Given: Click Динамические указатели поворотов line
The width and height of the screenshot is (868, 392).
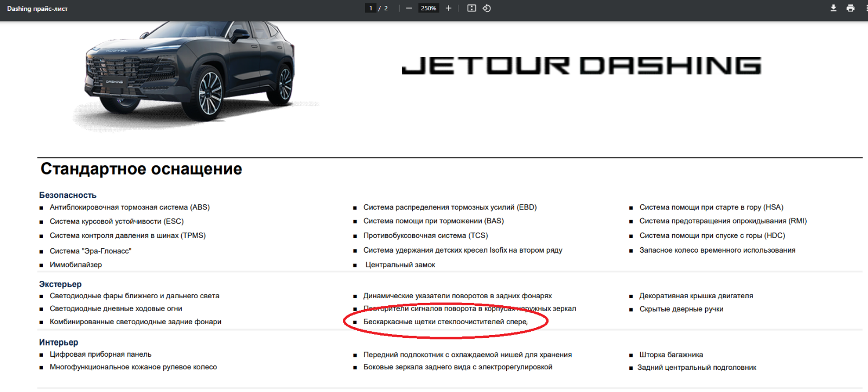Looking at the screenshot, I should pos(457,295).
